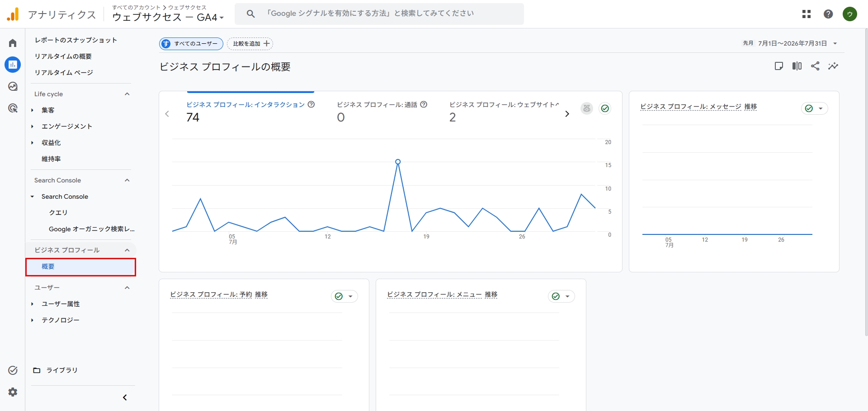Open the Help question mark icon

tap(828, 14)
